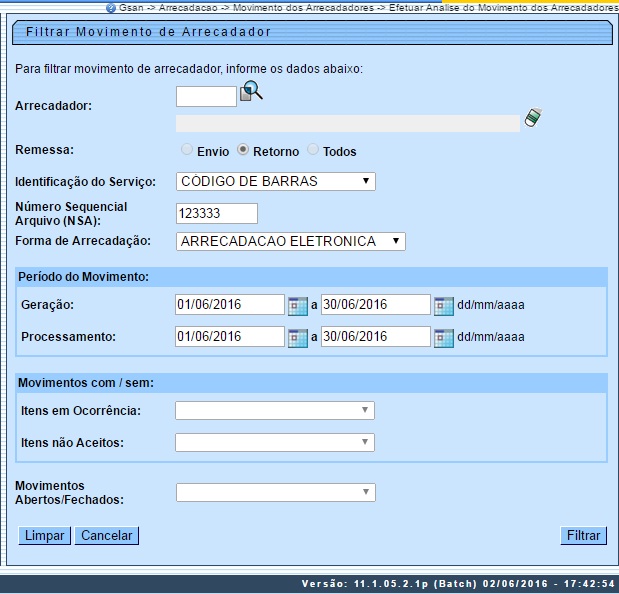
Task: Click the Limpar button
Action: 44,536
